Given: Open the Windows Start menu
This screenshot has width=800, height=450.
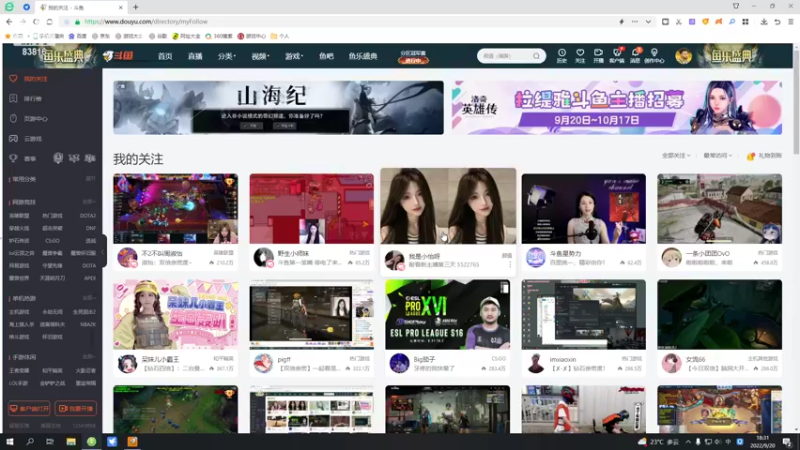Looking at the screenshot, I should pos(10,441).
